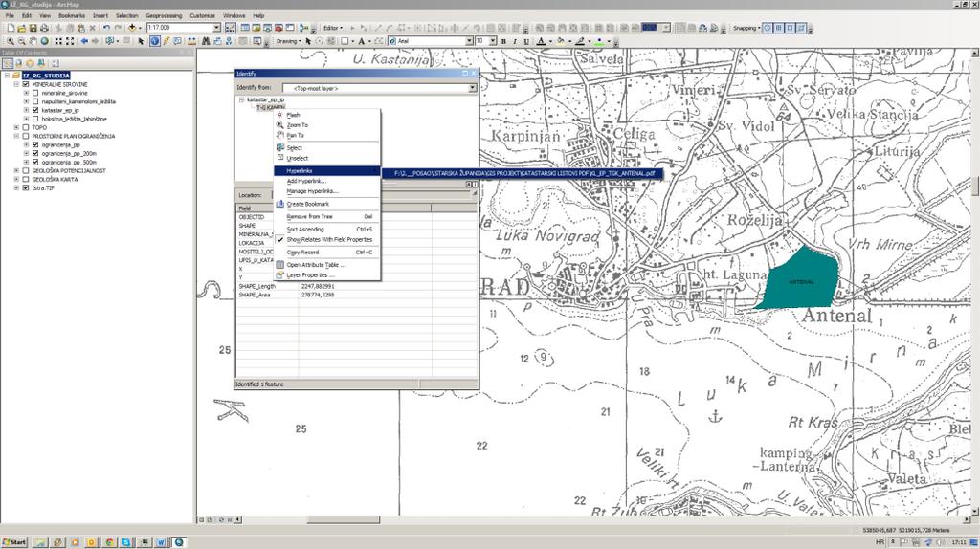Screen dimensions: 980x549
Task: Enable the TOPO group layer
Action: pyautogui.click(x=26, y=127)
